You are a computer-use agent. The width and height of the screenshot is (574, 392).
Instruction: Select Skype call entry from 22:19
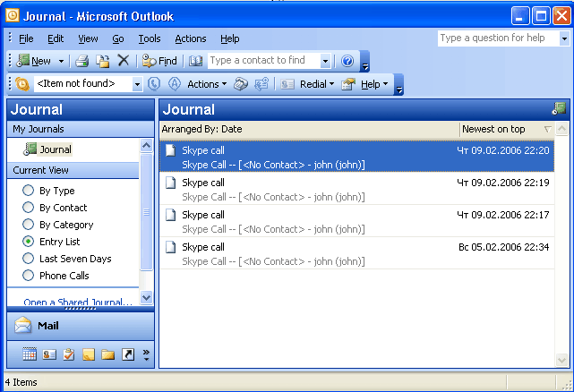(356, 189)
